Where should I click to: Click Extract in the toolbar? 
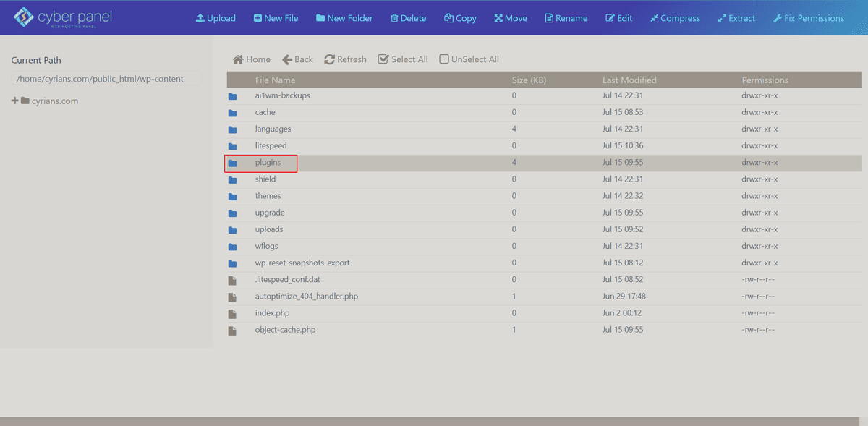pos(736,18)
